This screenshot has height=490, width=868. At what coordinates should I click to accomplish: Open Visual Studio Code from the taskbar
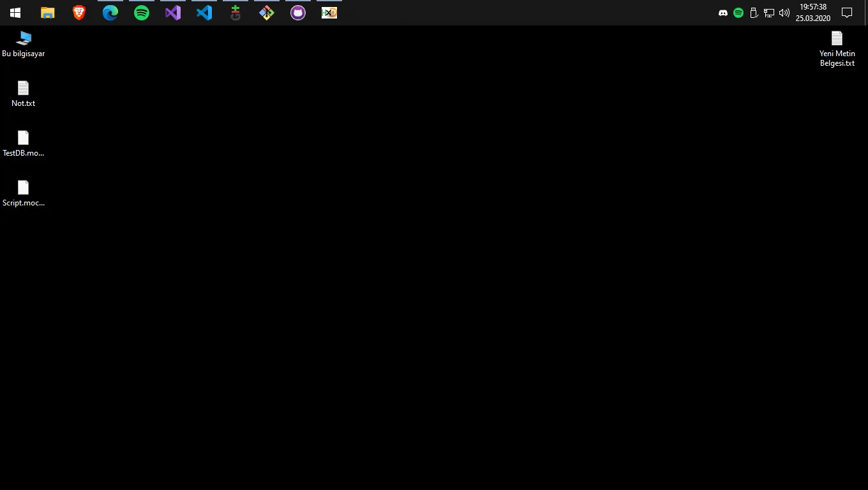point(203,12)
